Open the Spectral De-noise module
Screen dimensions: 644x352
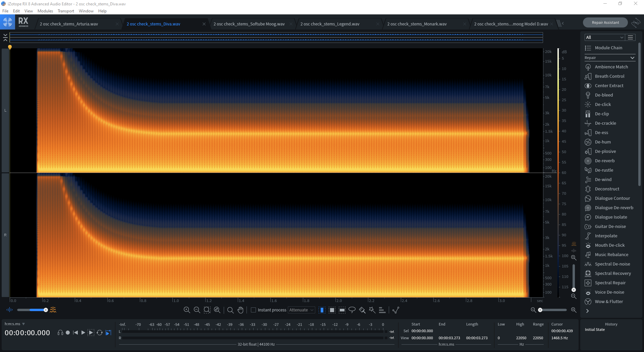612,264
